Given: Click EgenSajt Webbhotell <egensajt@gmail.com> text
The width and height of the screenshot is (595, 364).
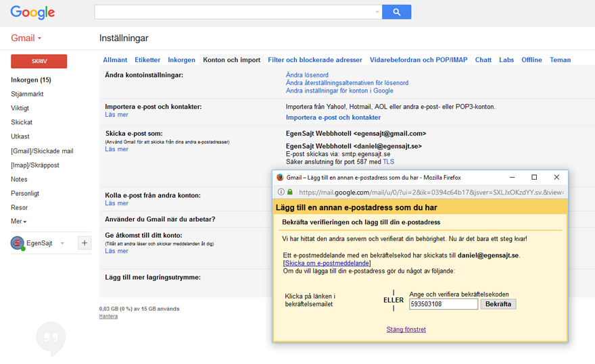Looking at the screenshot, I should (x=356, y=134).
